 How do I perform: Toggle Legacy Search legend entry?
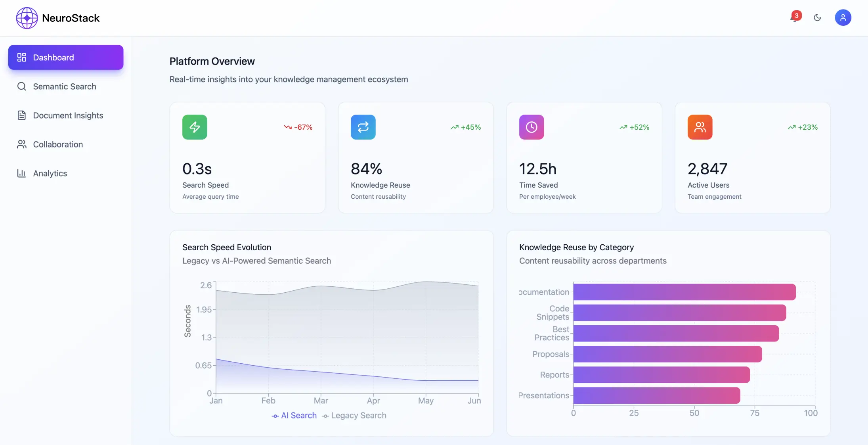pos(354,415)
